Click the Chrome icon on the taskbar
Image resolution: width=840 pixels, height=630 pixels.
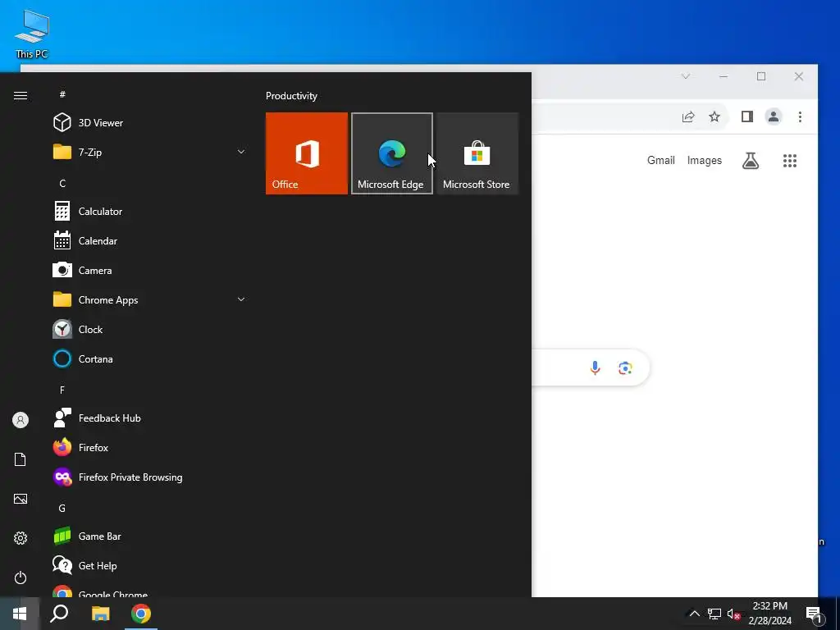[x=141, y=614]
